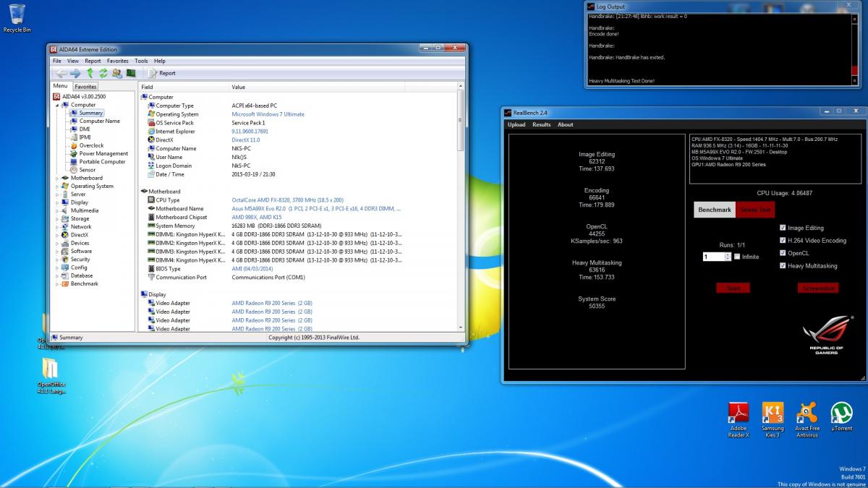Switch to the Menu tab
The height and width of the screenshot is (488, 868).
61,86
